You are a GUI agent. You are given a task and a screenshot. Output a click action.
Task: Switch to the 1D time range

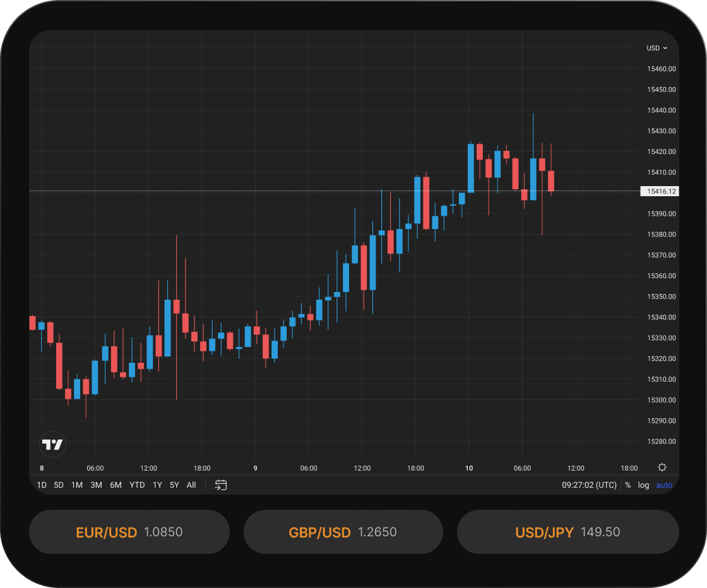point(42,485)
